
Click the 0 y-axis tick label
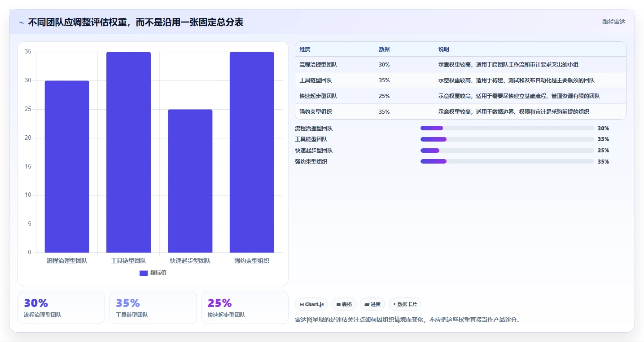tap(30, 253)
